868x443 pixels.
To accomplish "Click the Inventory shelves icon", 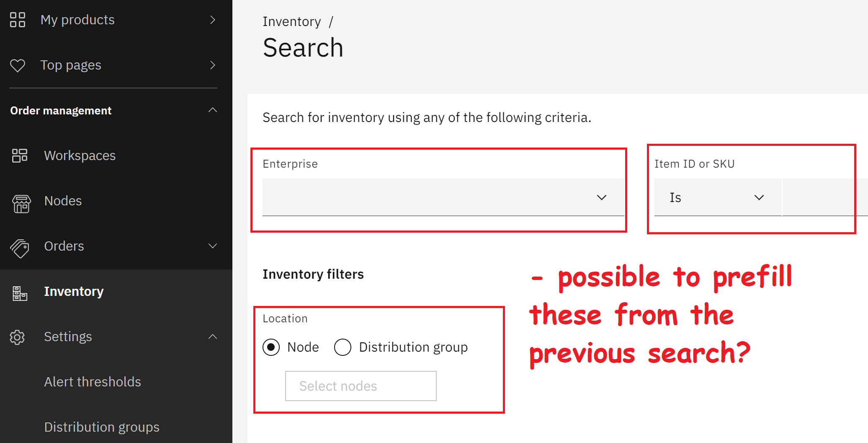I will click(20, 293).
